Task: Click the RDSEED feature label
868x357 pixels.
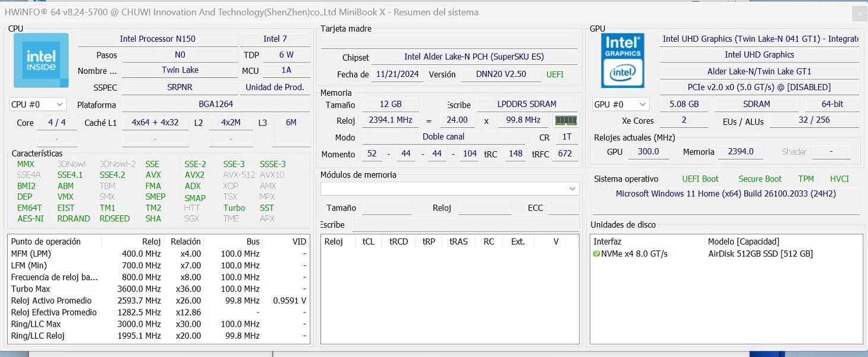Action: coord(115,219)
